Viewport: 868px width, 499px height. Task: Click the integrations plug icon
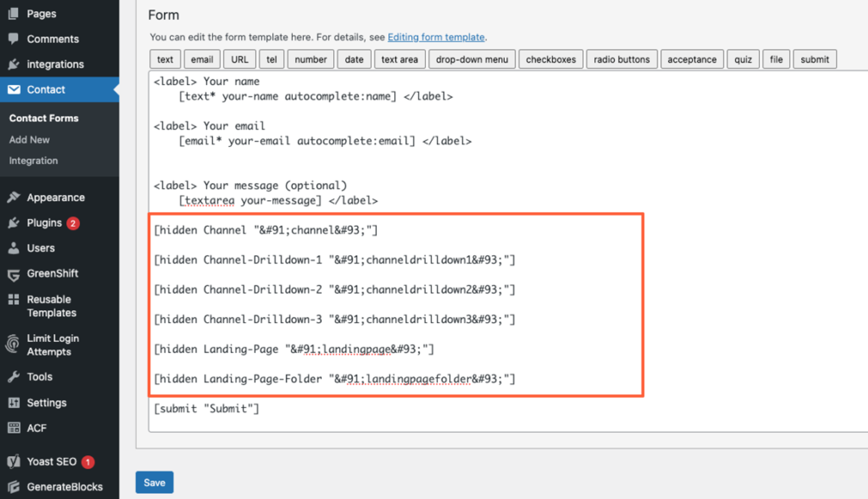coord(14,64)
